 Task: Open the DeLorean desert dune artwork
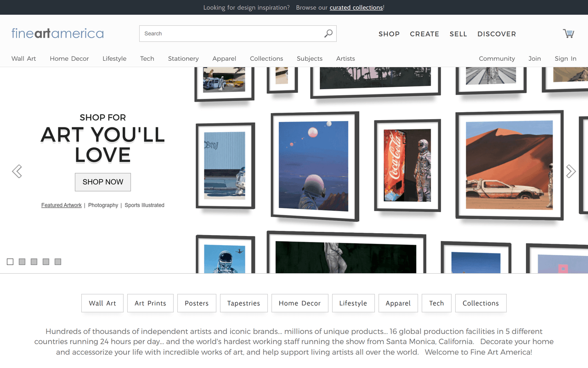509,165
